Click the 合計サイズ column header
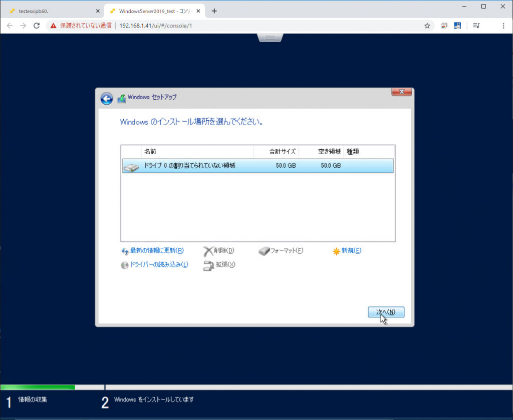This screenshot has width=513, height=420. coord(277,152)
